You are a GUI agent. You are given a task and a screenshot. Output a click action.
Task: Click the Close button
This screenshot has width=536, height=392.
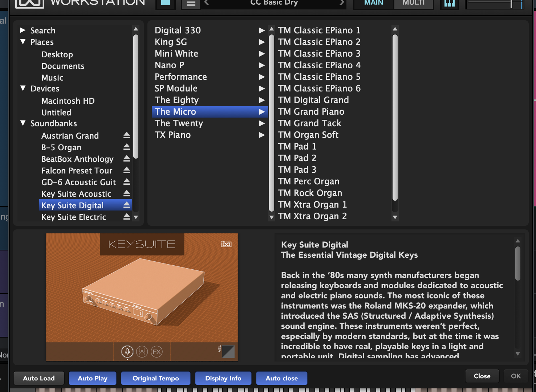[482, 376]
